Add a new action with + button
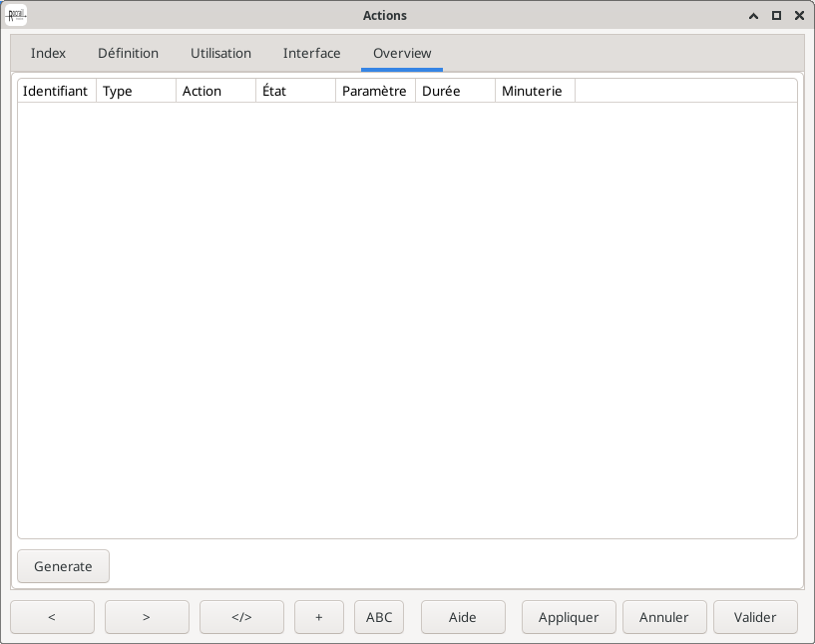The height and width of the screenshot is (644, 815). (319, 617)
